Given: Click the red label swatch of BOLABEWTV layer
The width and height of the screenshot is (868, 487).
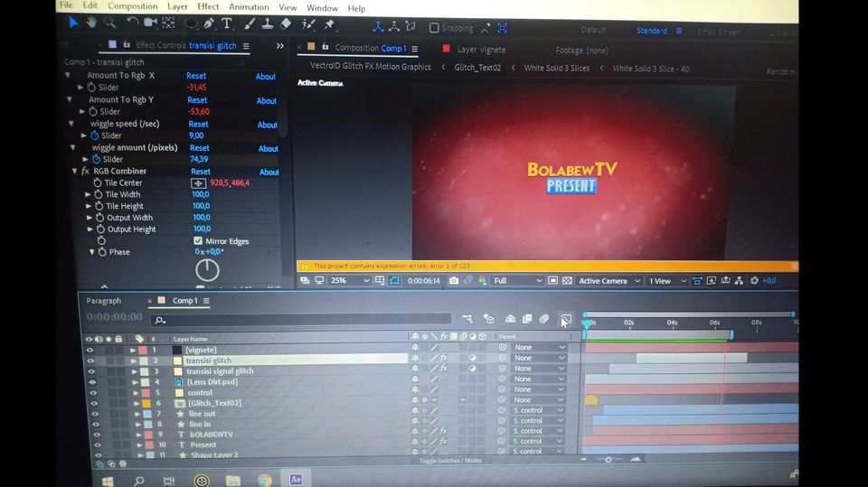Looking at the screenshot, I should click(x=148, y=435).
